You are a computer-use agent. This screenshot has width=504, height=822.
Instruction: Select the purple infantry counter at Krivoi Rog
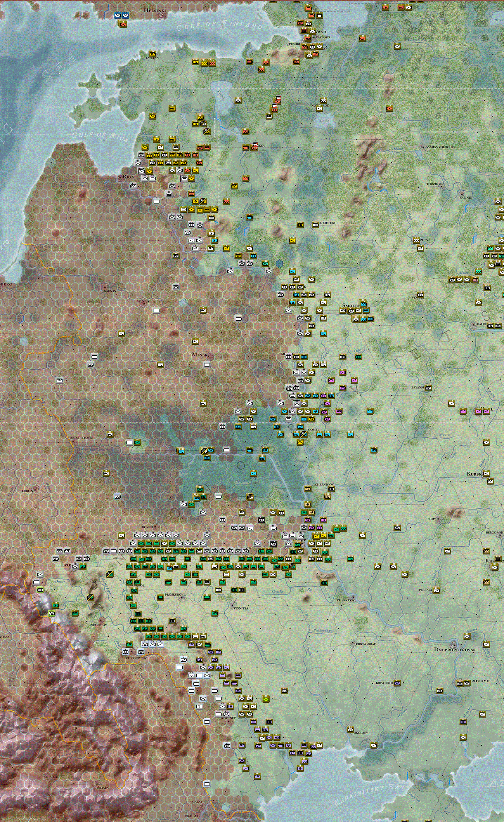coord(397,683)
